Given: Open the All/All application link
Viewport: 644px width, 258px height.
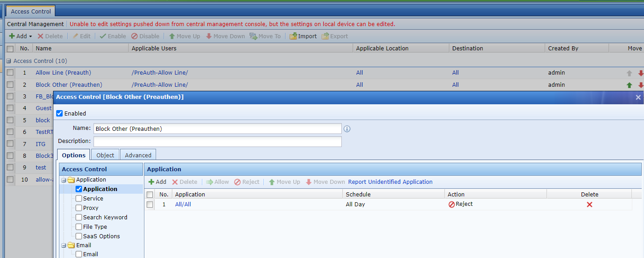Looking at the screenshot, I should [x=183, y=205].
